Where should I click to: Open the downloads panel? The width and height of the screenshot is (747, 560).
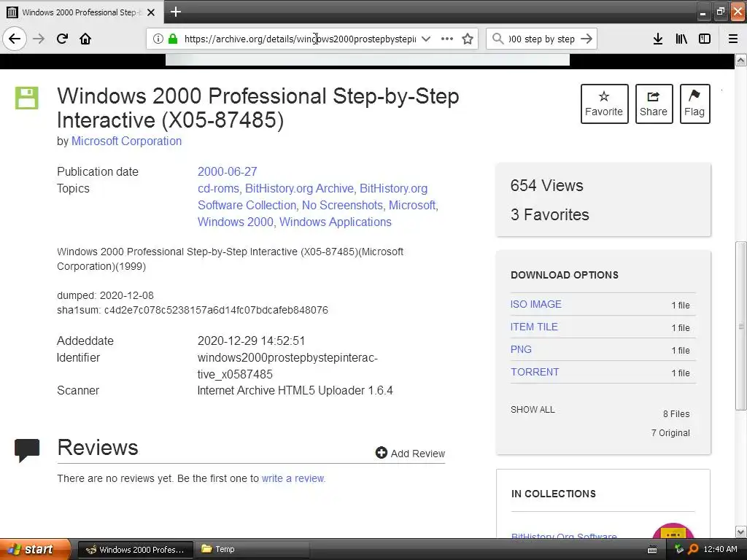click(657, 39)
